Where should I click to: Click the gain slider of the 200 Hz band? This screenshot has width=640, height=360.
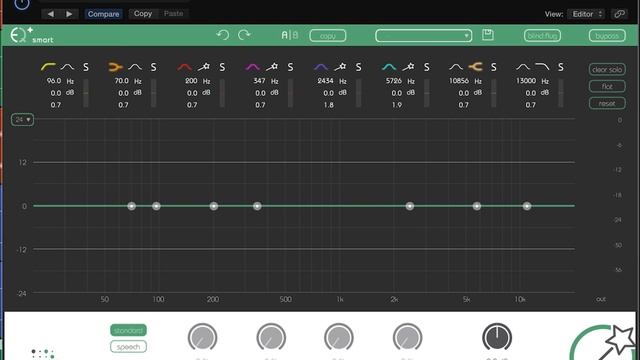pos(222,93)
